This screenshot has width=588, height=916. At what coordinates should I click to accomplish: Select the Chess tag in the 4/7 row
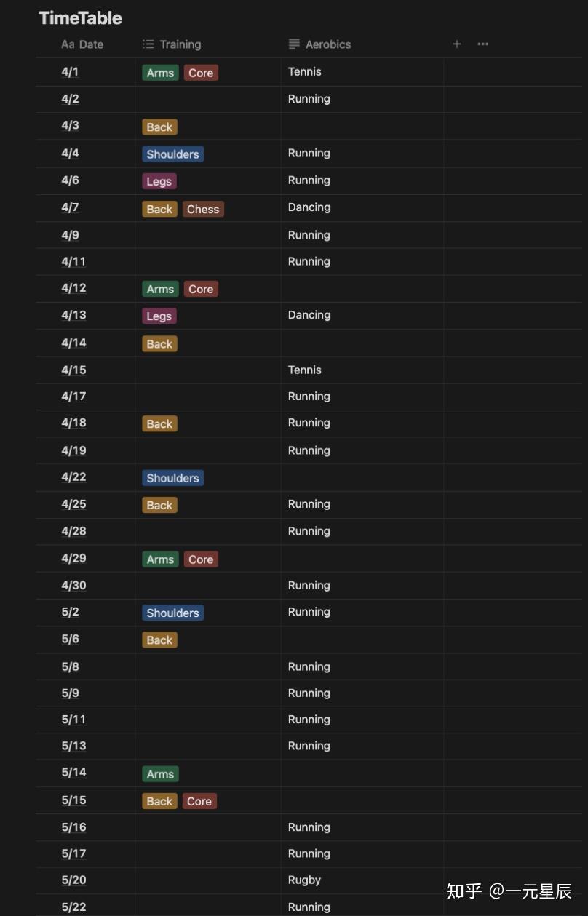pos(203,210)
